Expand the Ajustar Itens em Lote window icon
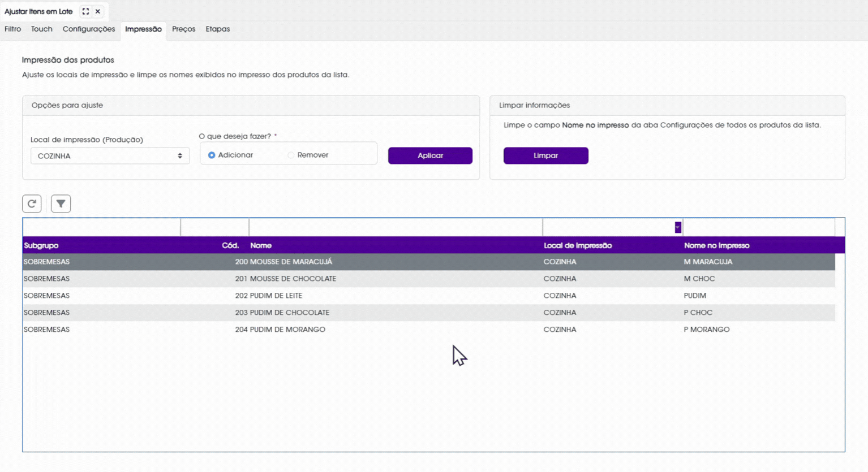This screenshot has height=472, width=868. 85,11
